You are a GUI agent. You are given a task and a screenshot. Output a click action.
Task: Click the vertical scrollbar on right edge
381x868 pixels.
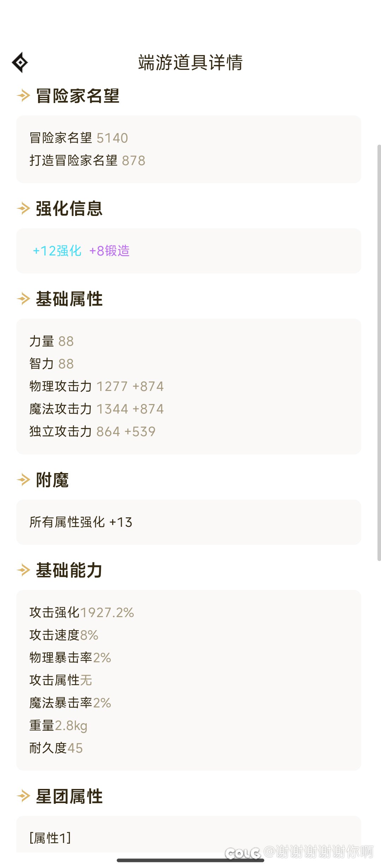pos(379,353)
